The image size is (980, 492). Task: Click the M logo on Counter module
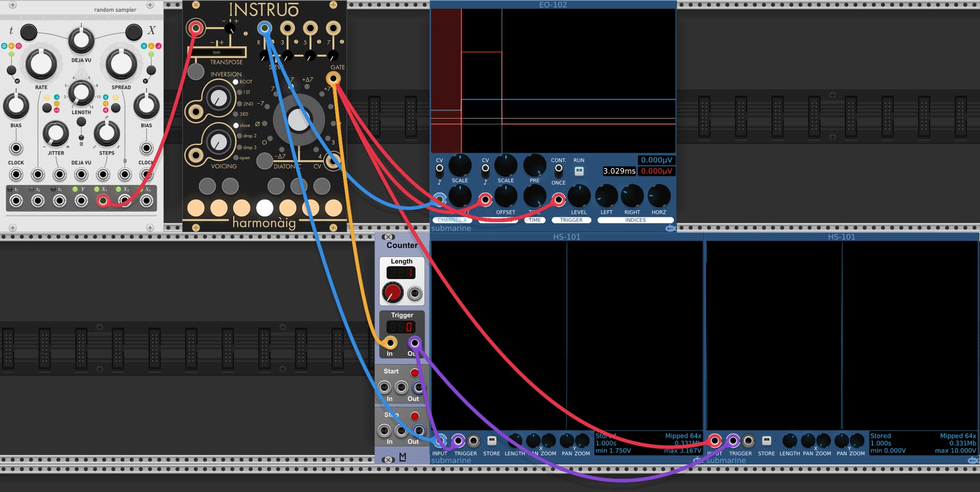point(403,457)
